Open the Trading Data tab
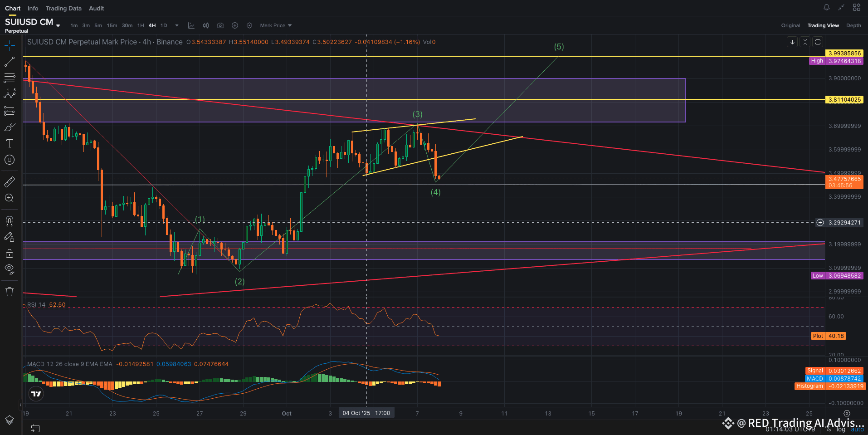 [63, 8]
